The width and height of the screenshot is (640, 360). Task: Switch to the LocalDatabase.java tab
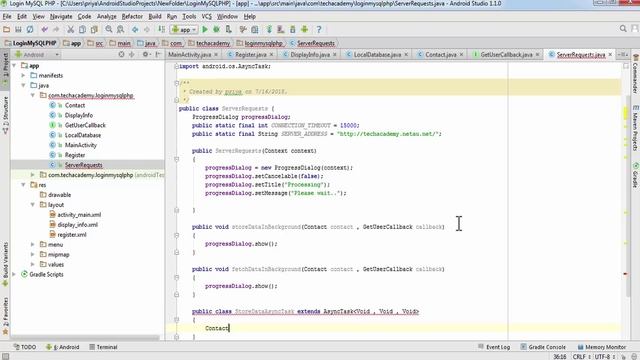377,54
